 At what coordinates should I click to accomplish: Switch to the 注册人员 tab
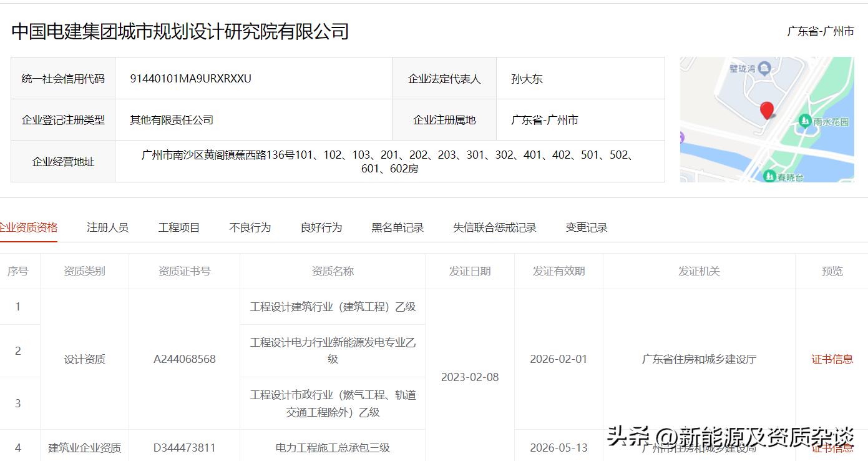(x=107, y=227)
